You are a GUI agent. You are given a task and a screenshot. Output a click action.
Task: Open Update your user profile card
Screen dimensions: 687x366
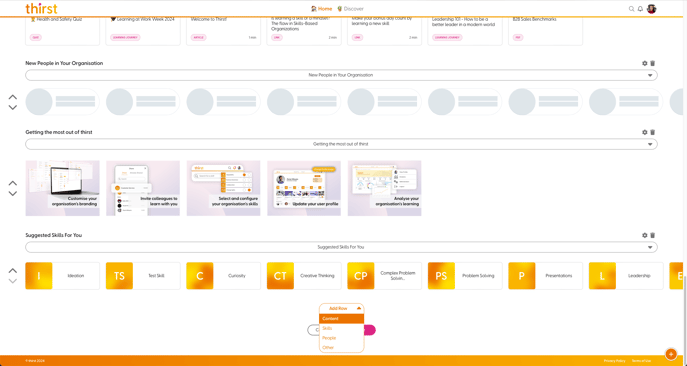coord(304,188)
